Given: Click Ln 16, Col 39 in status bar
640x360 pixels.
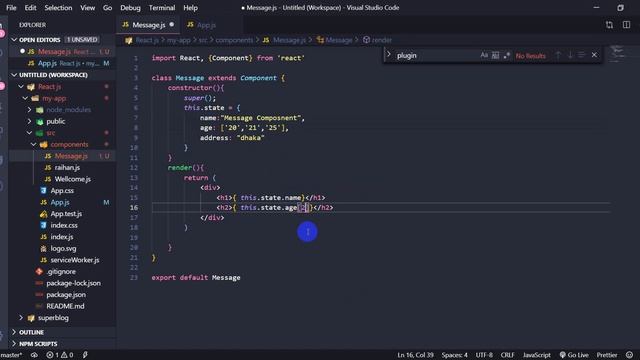Looking at the screenshot, I should [415, 355].
